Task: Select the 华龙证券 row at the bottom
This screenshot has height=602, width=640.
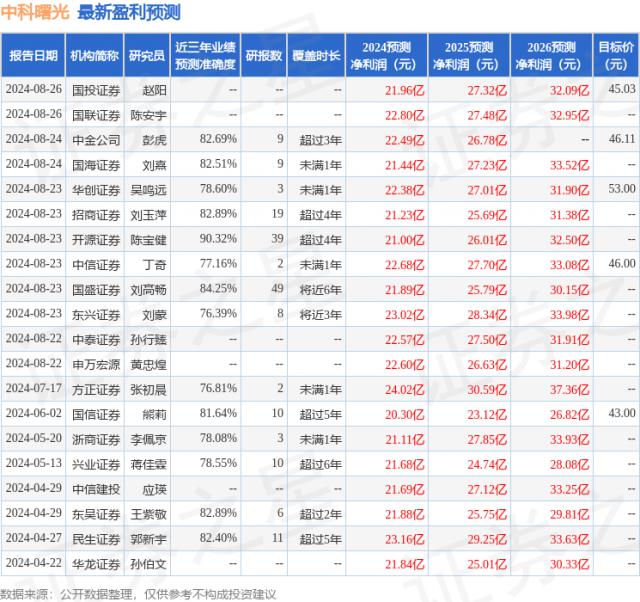Action: (x=95, y=563)
